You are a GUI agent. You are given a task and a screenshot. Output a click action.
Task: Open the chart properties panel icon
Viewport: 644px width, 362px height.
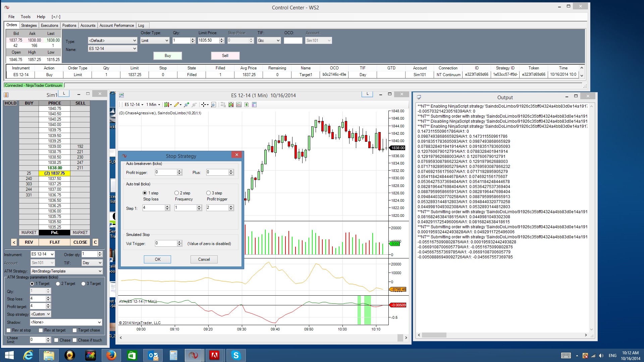tap(254, 105)
